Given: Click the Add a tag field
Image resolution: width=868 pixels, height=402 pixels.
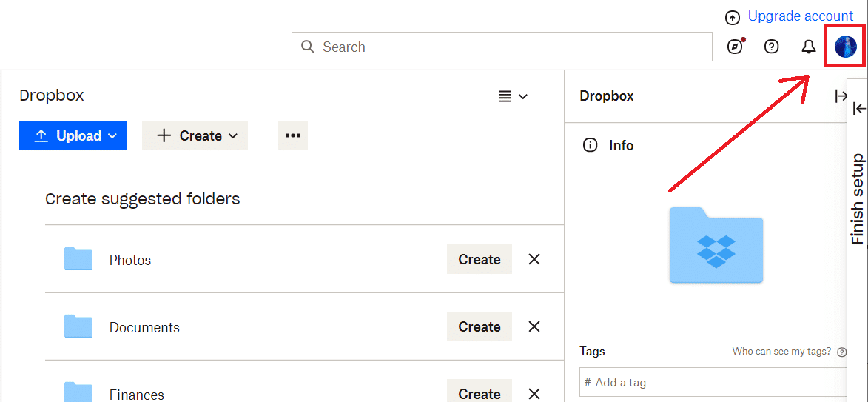Looking at the screenshot, I should pos(713,382).
